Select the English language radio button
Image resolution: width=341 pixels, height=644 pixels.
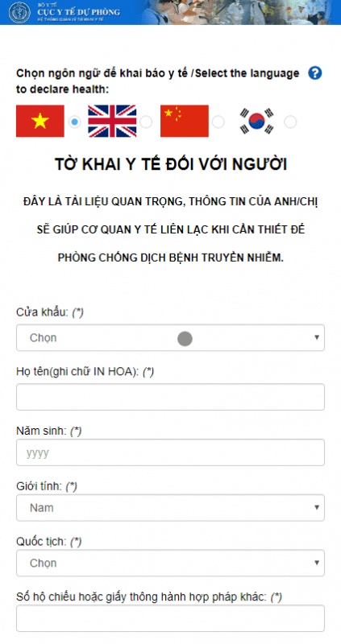(146, 122)
